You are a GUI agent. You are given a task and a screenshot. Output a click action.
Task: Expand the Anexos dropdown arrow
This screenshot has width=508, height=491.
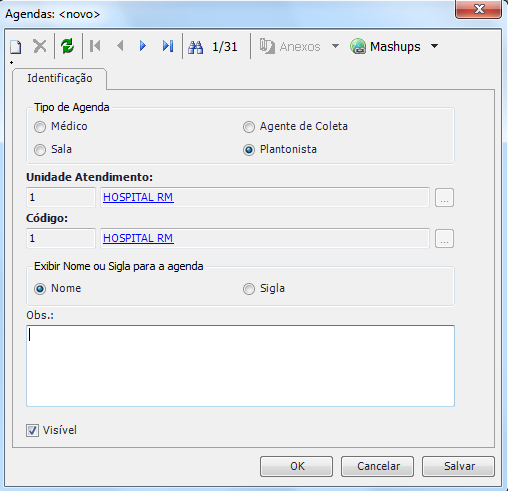click(335, 46)
